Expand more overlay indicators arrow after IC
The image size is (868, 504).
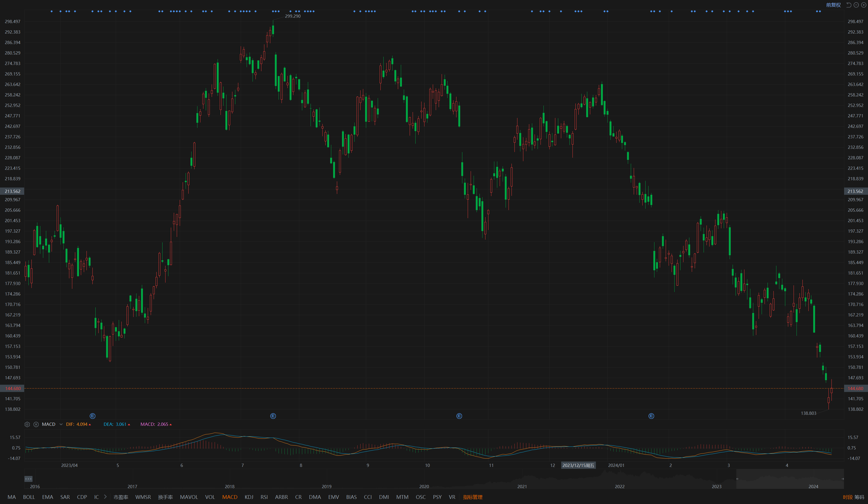(x=105, y=497)
